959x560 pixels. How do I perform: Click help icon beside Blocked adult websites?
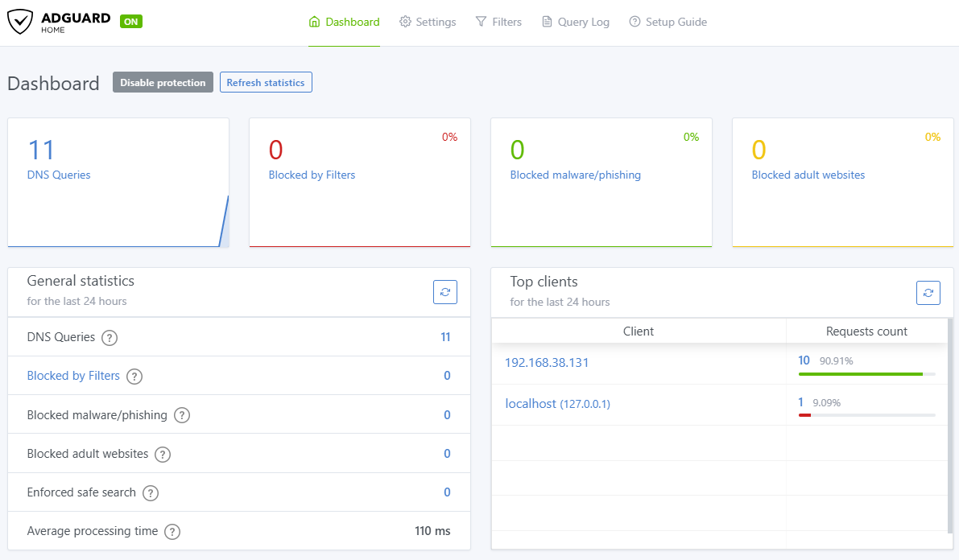pos(163,455)
